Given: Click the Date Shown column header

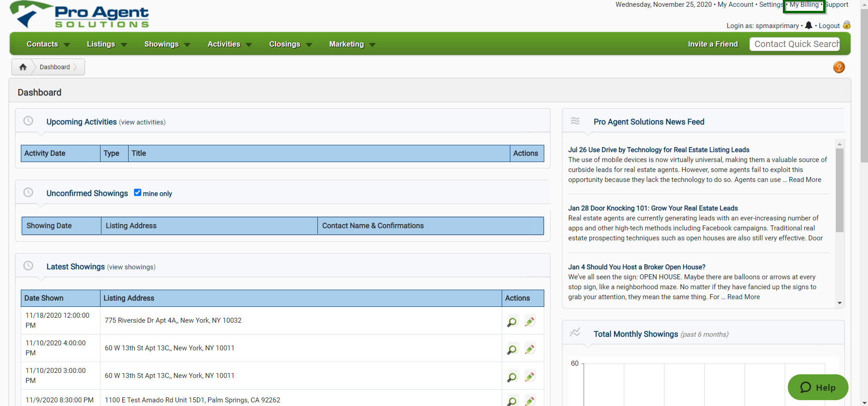Looking at the screenshot, I should [x=61, y=298].
